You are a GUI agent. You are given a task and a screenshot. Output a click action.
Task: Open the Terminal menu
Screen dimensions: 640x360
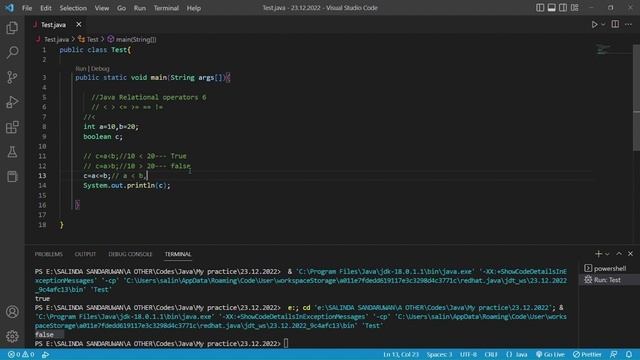coord(166,8)
